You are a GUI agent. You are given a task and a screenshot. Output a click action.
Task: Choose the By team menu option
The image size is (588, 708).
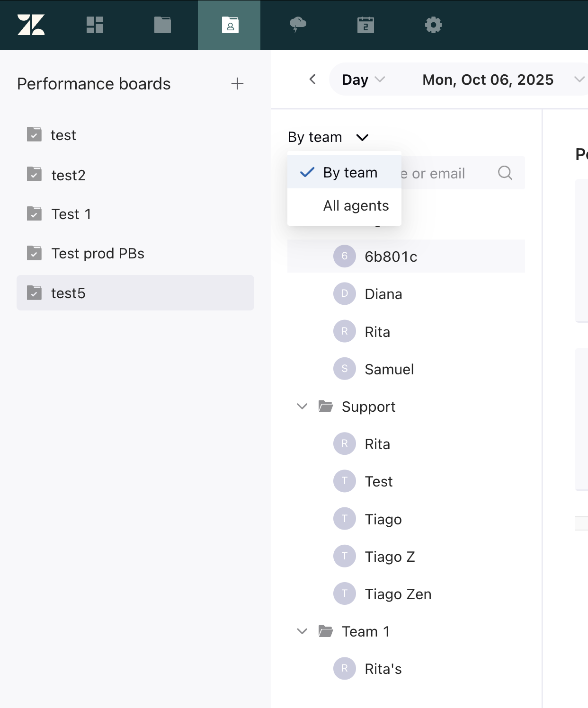(350, 173)
